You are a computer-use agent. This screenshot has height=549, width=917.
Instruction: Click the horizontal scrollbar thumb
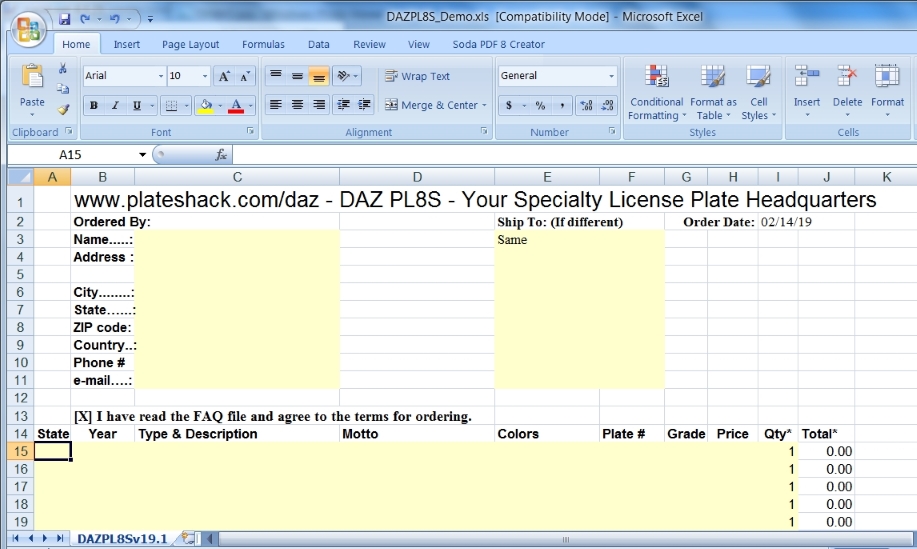[564, 539]
